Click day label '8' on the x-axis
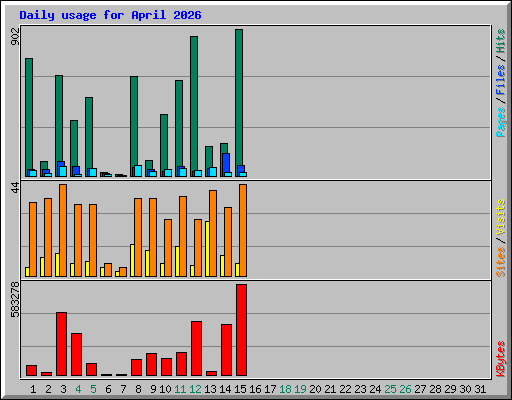This screenshot has width=512, height=400. coord(138,389)
